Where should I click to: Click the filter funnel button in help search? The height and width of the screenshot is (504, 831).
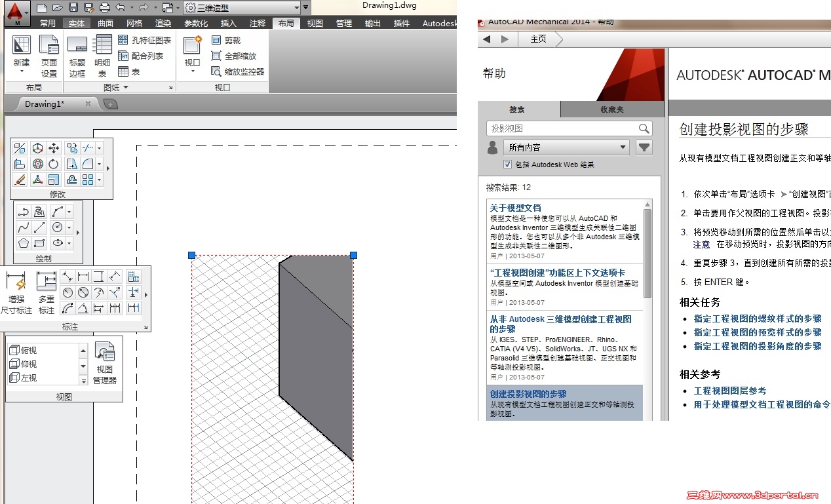[644, 147]
